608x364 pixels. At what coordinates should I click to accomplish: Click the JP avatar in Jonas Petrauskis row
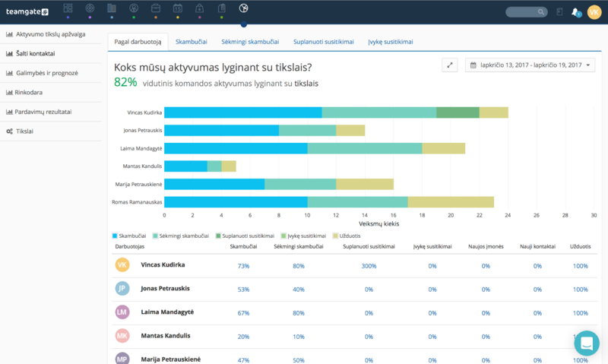pos(122,289)
